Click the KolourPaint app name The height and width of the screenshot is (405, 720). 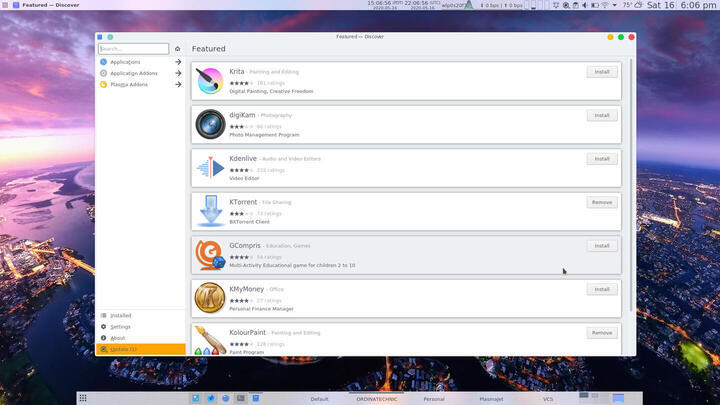pyautogui.click(x=248, y=332)
